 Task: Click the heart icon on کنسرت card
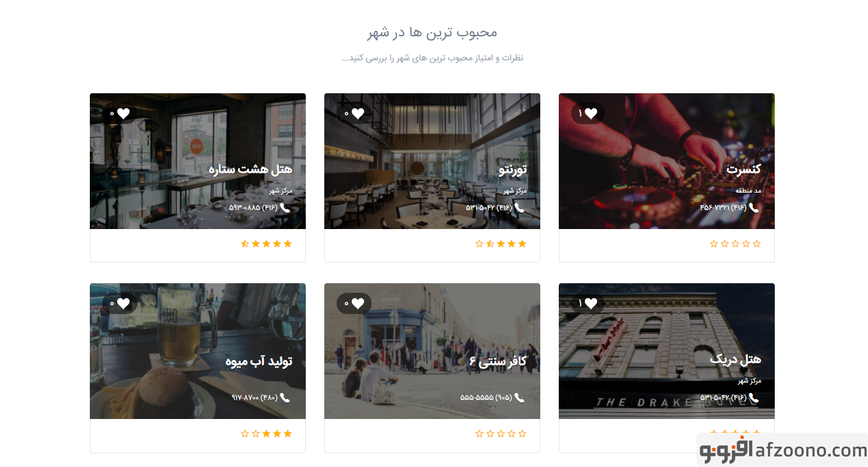click(591, 114)
